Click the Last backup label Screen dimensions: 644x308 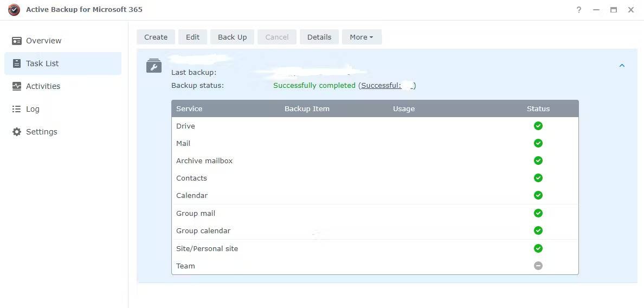(194, 73)
